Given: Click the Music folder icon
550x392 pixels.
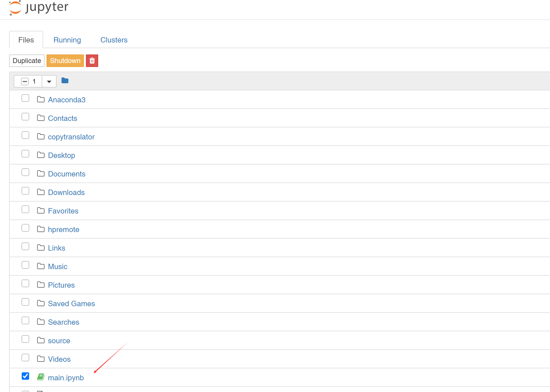Looking at the screenshot, I should point(41,266).
